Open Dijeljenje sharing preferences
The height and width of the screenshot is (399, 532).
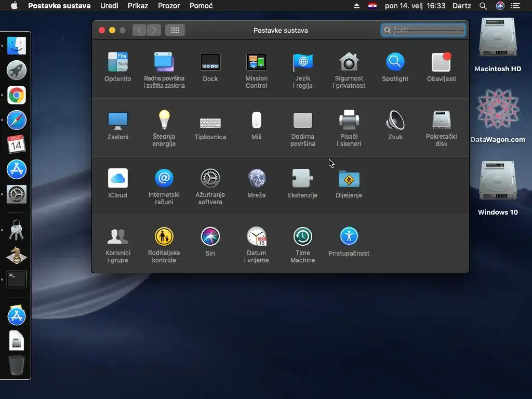click(349, 183)
